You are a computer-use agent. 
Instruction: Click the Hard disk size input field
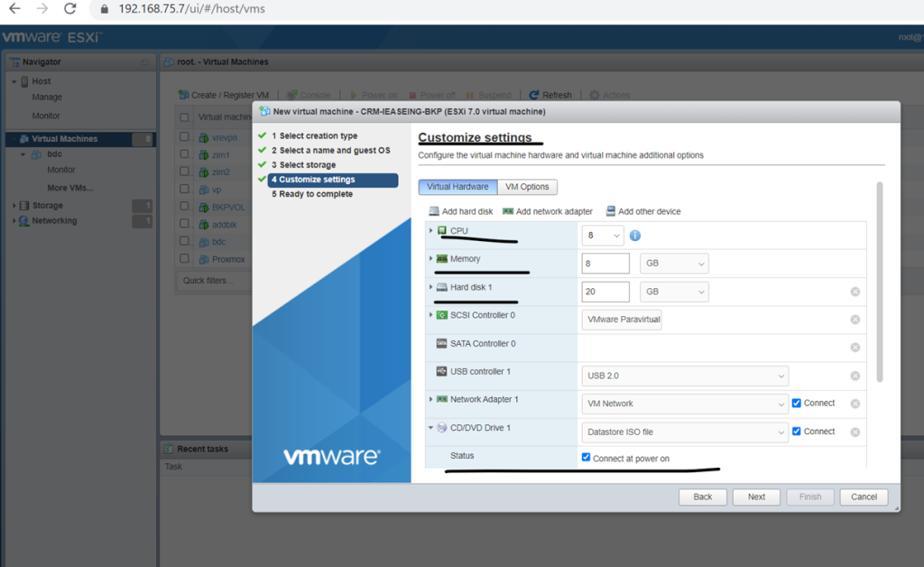click(x=605, y=292)
